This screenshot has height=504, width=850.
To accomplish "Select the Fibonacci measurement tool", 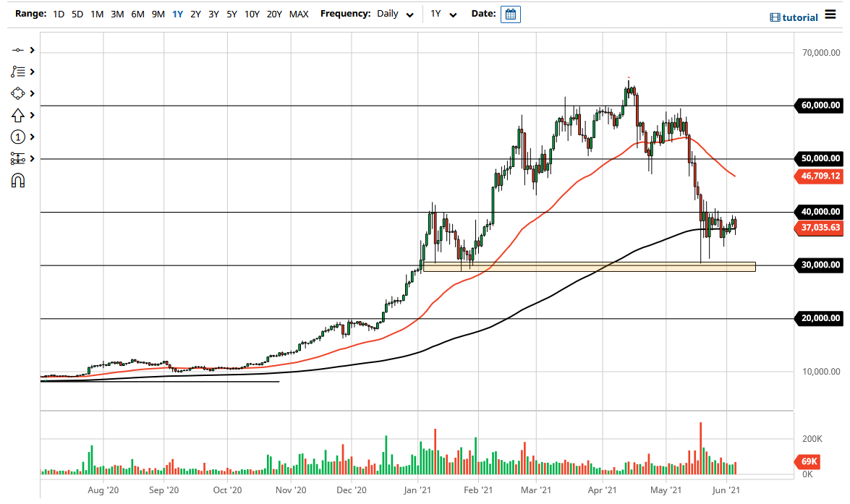I will tap(18, 158).
